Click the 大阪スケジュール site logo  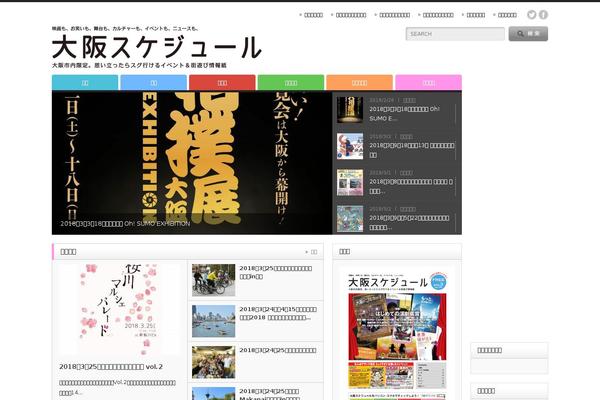coord(157,47)
